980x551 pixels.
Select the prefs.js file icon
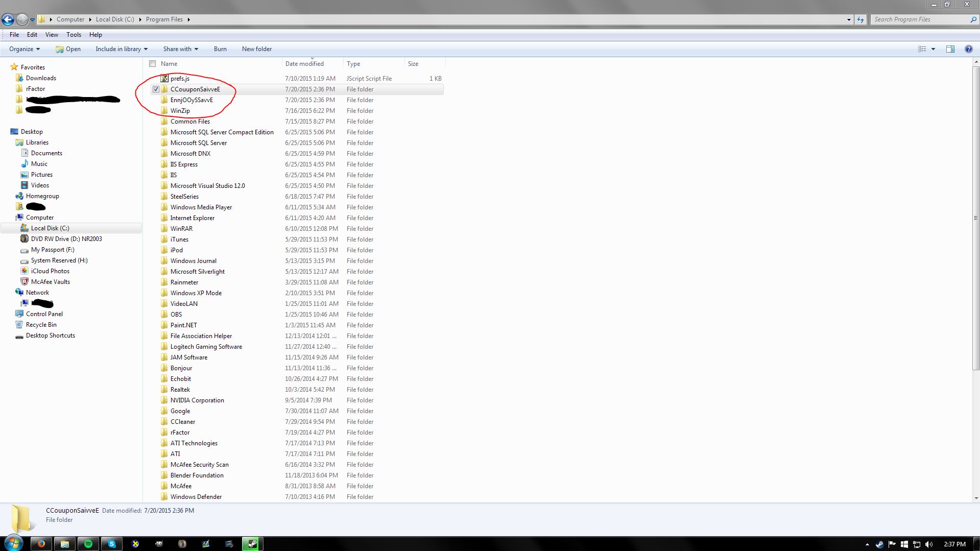[x=164, y=78]
